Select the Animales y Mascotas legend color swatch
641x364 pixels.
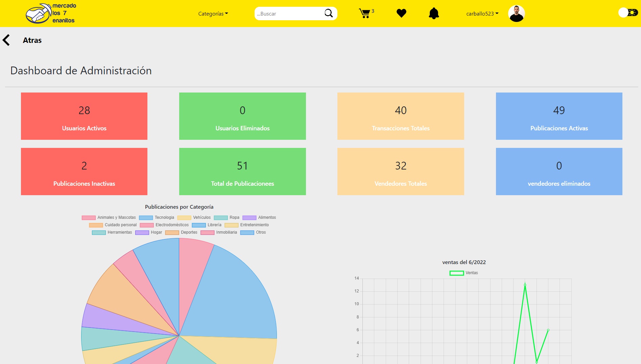(x=89, y=217)
